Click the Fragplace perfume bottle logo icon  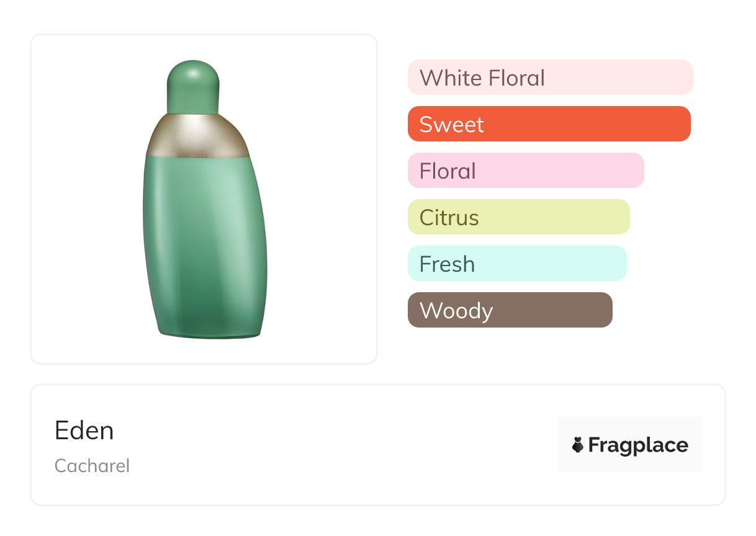(x=578, y=445)
